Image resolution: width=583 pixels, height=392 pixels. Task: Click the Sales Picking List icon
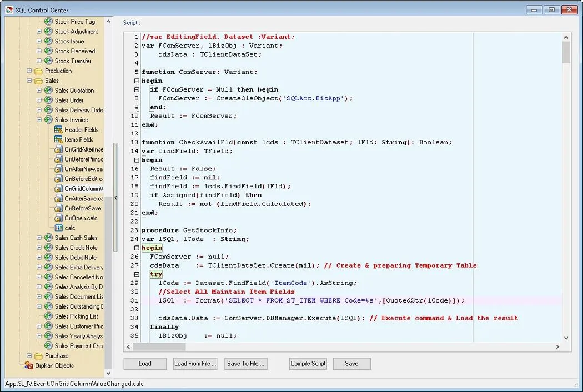click(48, 316)
